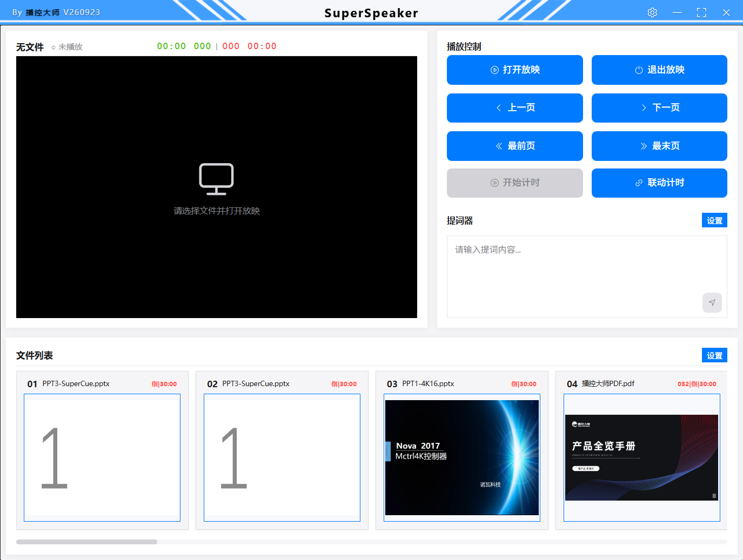Click the black preview screen area
Image resolution: width=743 pixels, height=560 pixels.
pyautogui.click(x=217, y=187)
